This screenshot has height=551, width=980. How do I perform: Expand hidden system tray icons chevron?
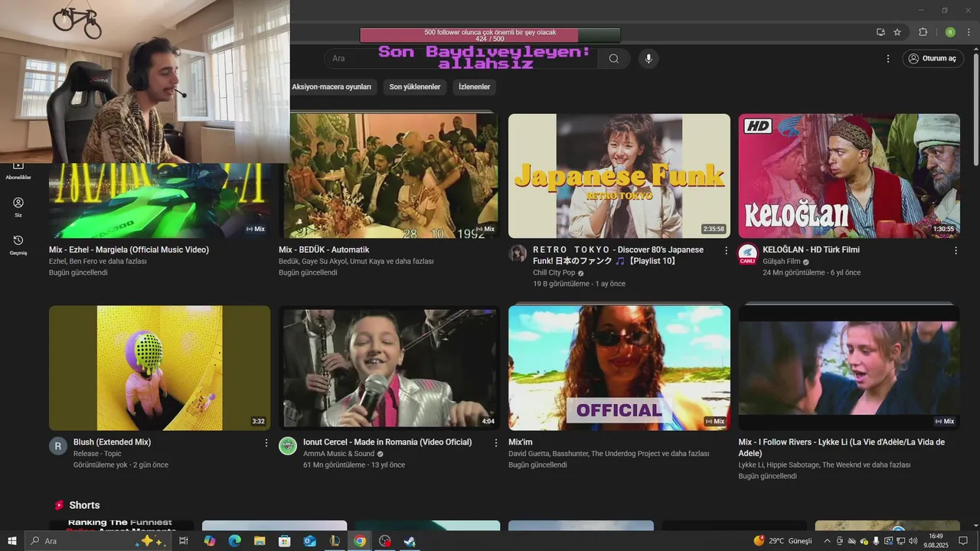(827, 541)
